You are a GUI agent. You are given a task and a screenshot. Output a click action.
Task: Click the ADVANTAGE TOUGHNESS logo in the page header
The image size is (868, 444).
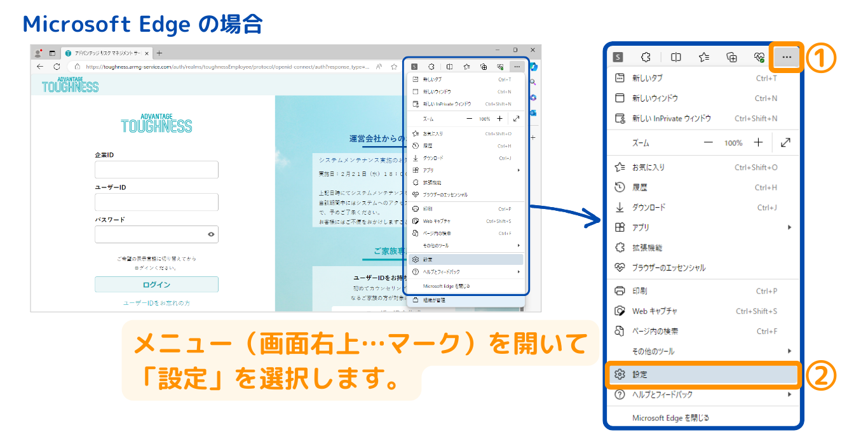(x=71, y=84)
